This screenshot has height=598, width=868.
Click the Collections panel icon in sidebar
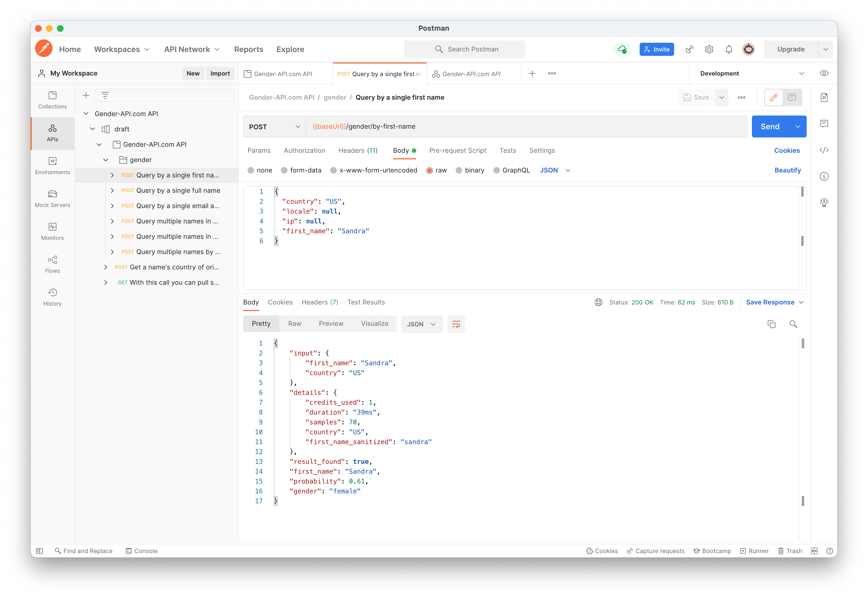click(51, 100)
